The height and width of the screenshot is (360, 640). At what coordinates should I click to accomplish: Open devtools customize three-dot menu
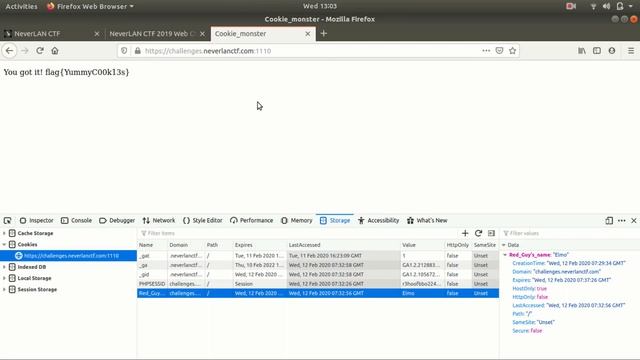(x=622, y=220)
